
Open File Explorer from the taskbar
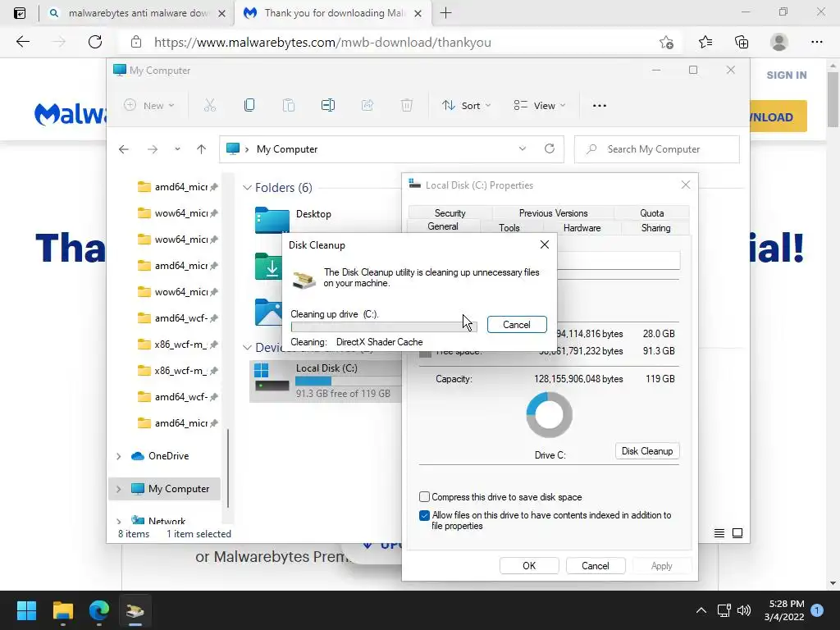62,610
